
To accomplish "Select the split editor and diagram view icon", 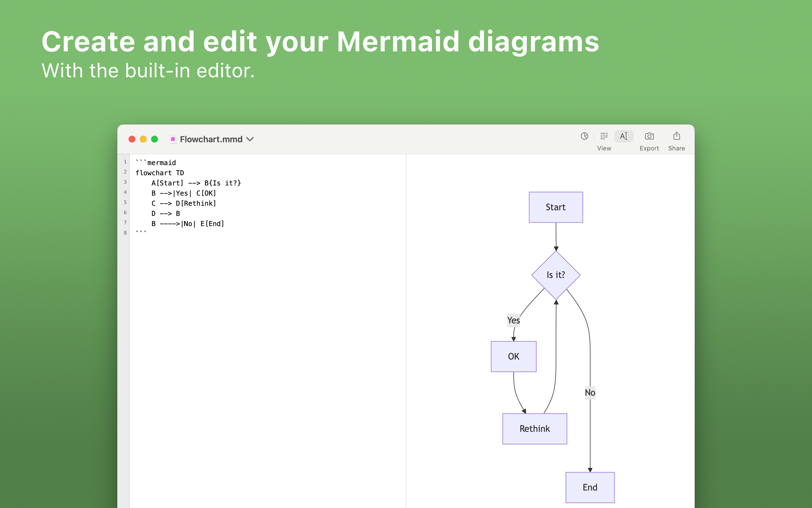I will (x=604, y=136).
